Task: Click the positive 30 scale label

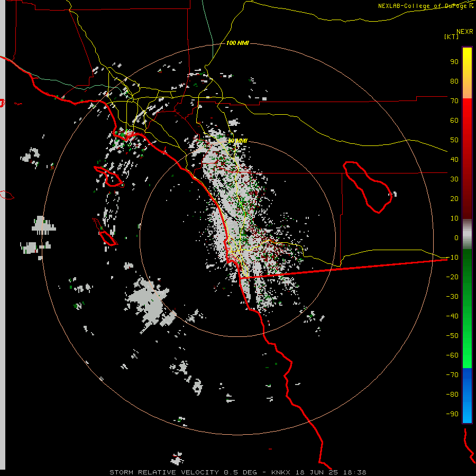Action: (x=454, y=179)
